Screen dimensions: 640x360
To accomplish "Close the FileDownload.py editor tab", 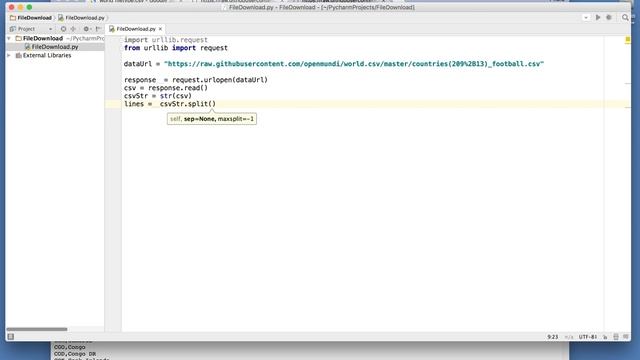I will point(160,29).
